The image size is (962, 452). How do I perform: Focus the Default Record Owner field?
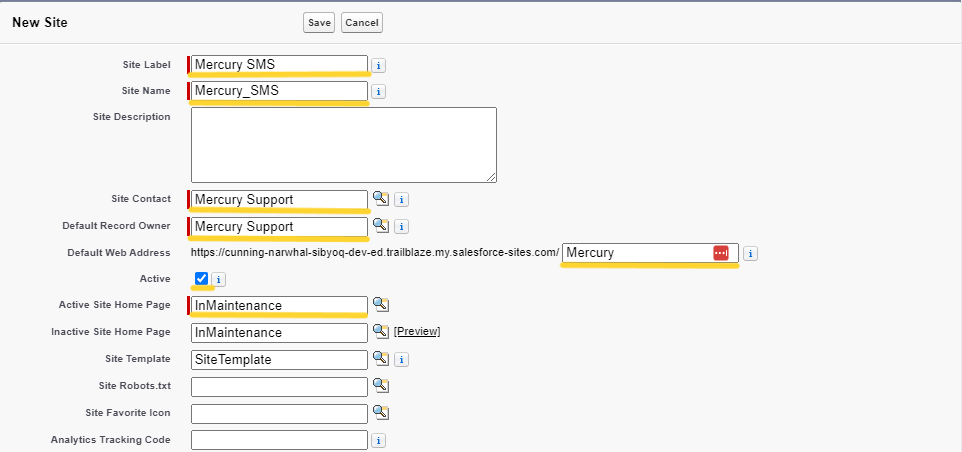point(279,226)
